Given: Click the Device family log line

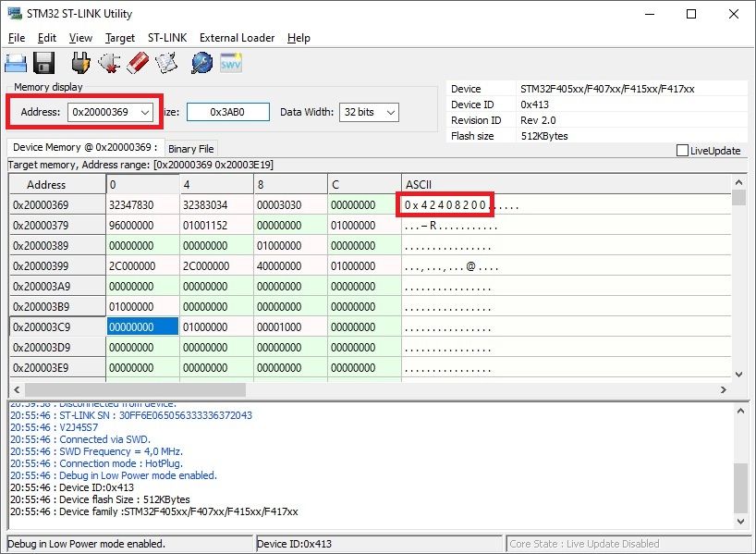Looking at the screenshot, I should 153,511.
